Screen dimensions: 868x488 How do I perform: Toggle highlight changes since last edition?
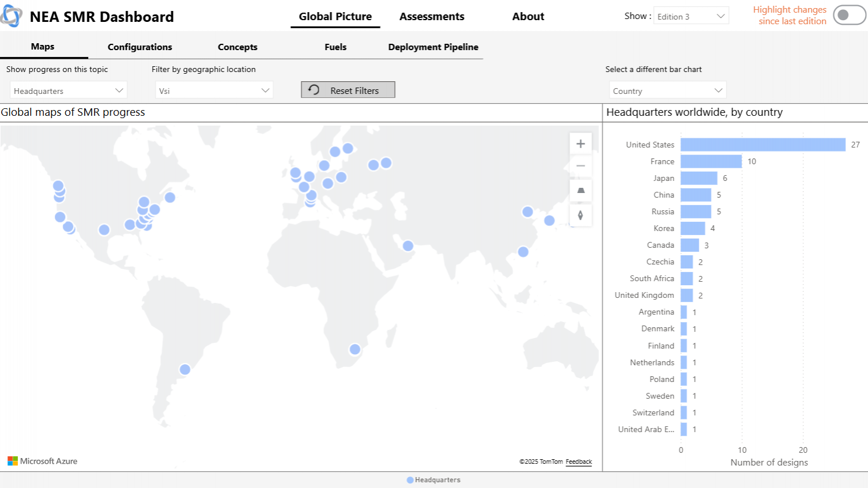pos(849,16)
